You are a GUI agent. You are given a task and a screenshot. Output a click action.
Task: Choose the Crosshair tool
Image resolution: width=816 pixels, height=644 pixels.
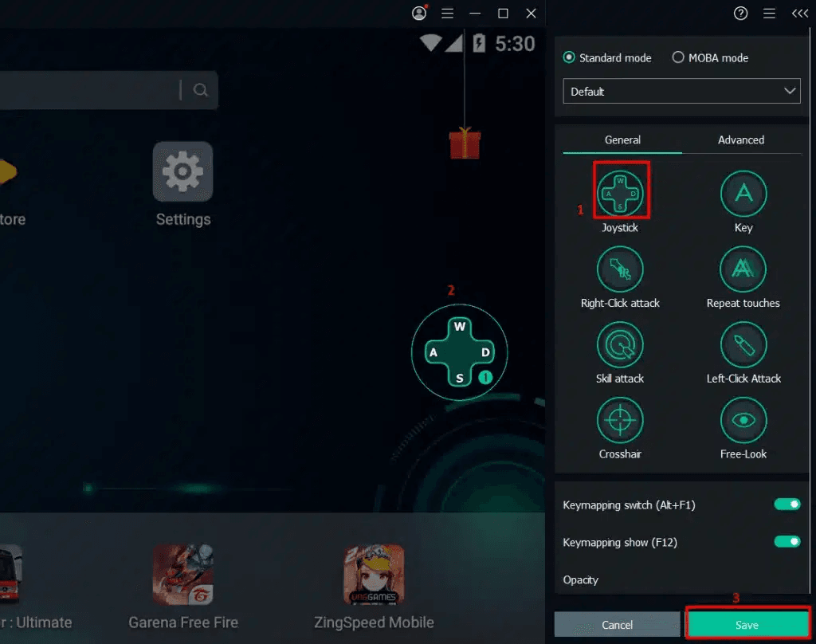pos(620,420)
